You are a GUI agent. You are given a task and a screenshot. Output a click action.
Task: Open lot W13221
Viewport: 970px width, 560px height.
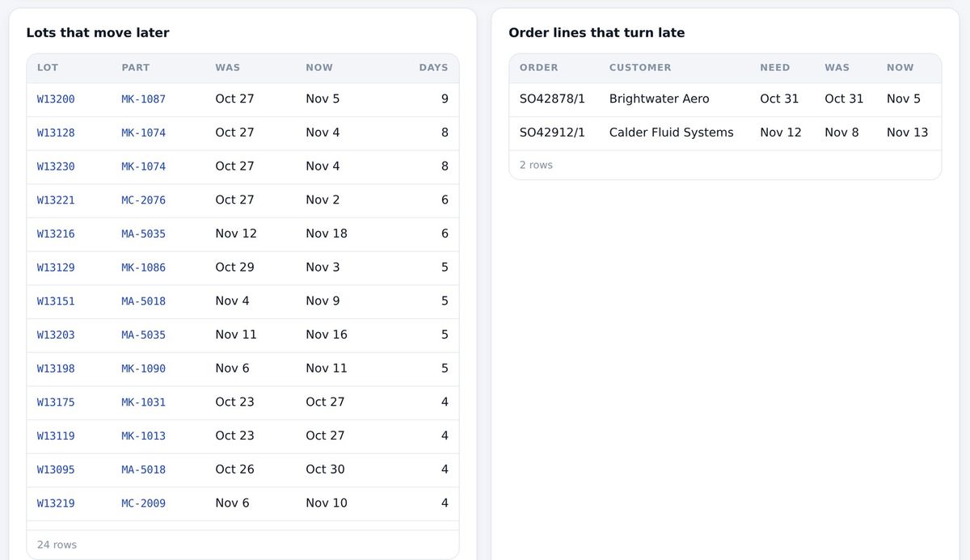[x=56, y=200]
